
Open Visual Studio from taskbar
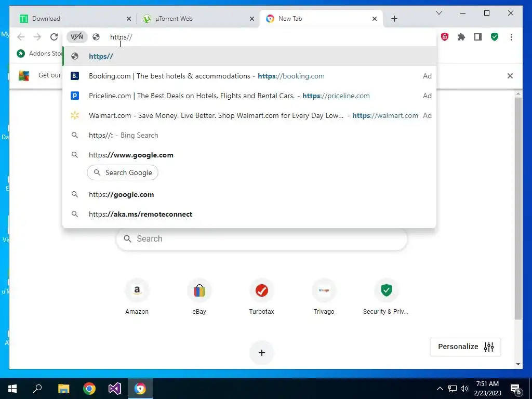[x=115, y=389]
